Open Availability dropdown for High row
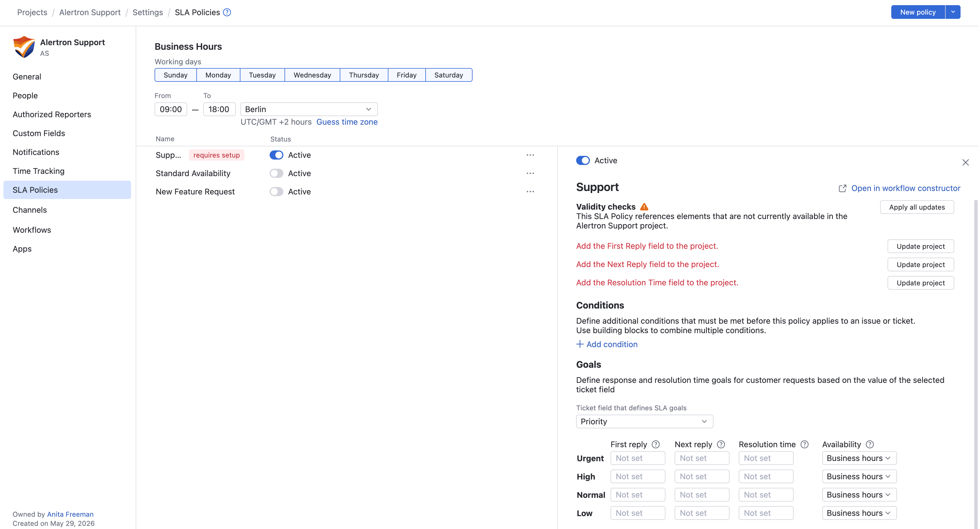The width and height of the screenshot is (980, 529). [859, 476]
